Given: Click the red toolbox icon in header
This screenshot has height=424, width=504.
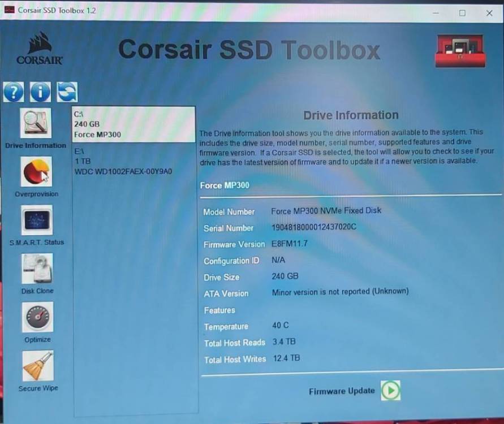Looking at the screenshot, I should pos(460,51).
